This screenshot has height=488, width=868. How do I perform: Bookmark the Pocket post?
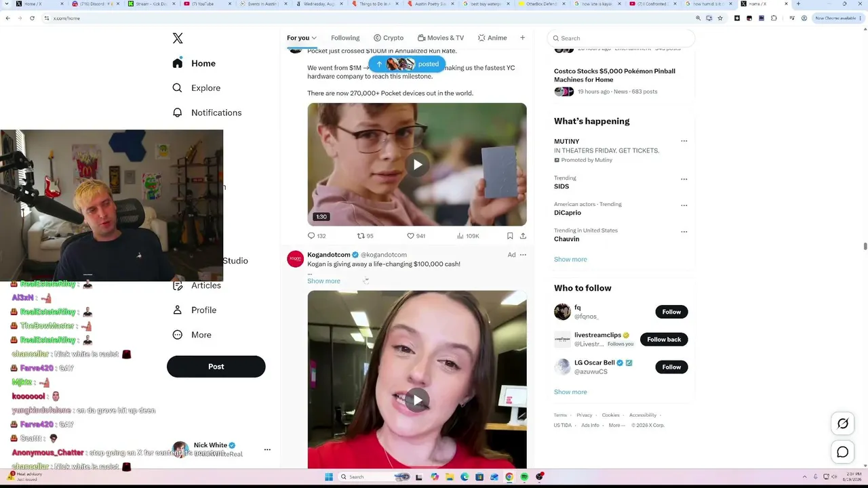coord(510,236)
